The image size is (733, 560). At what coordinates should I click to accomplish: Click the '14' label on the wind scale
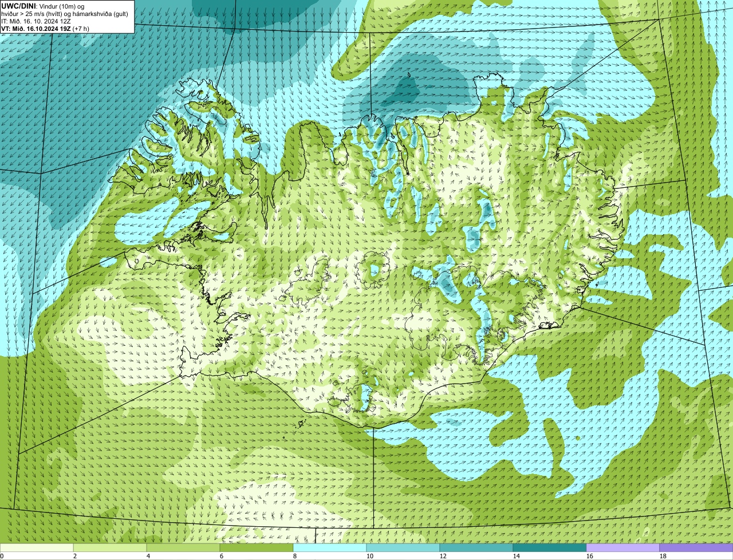pyautogui.click(x=517, y=556)
